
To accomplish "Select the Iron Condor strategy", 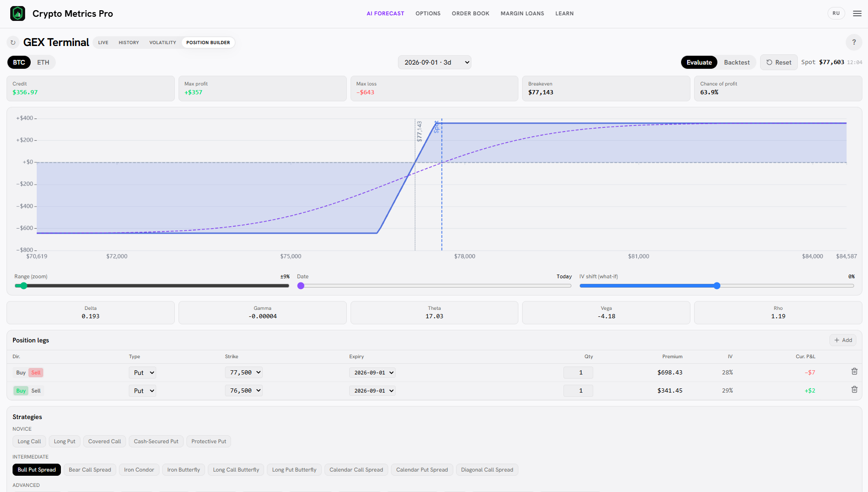I will click(139, 470).
